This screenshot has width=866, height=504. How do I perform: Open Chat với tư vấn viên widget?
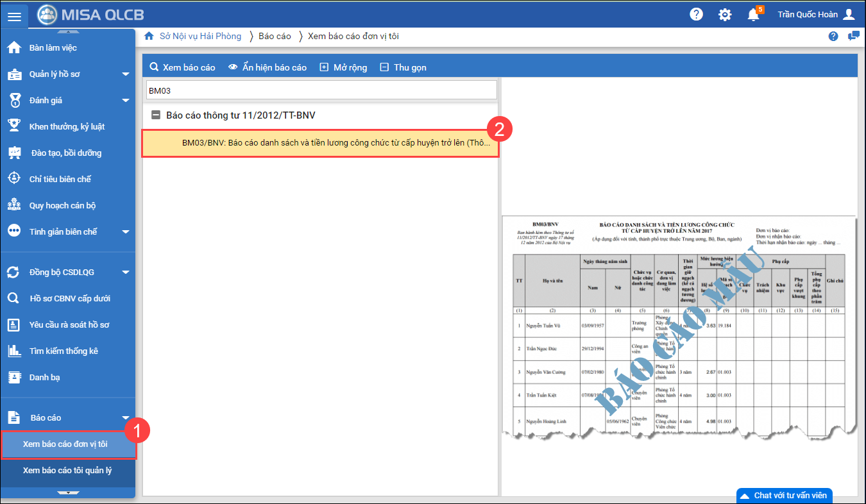pyautogui.click(x=785, y=496)
